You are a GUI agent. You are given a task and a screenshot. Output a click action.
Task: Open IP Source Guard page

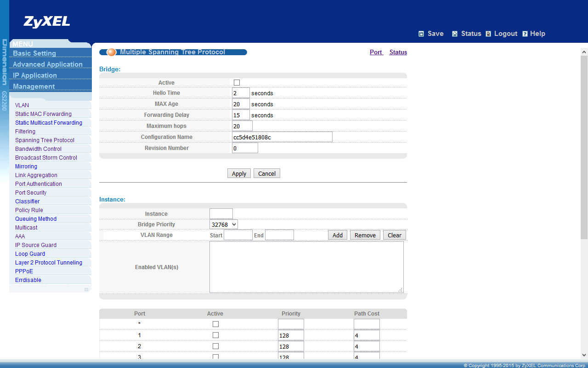[x=36, y=245]
